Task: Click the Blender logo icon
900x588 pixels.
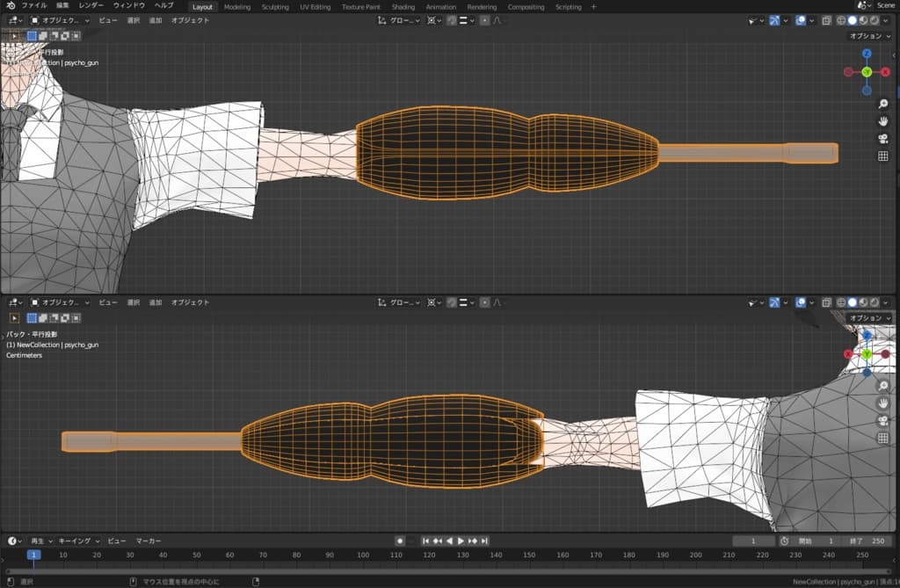Action: [x=11, y=6]
